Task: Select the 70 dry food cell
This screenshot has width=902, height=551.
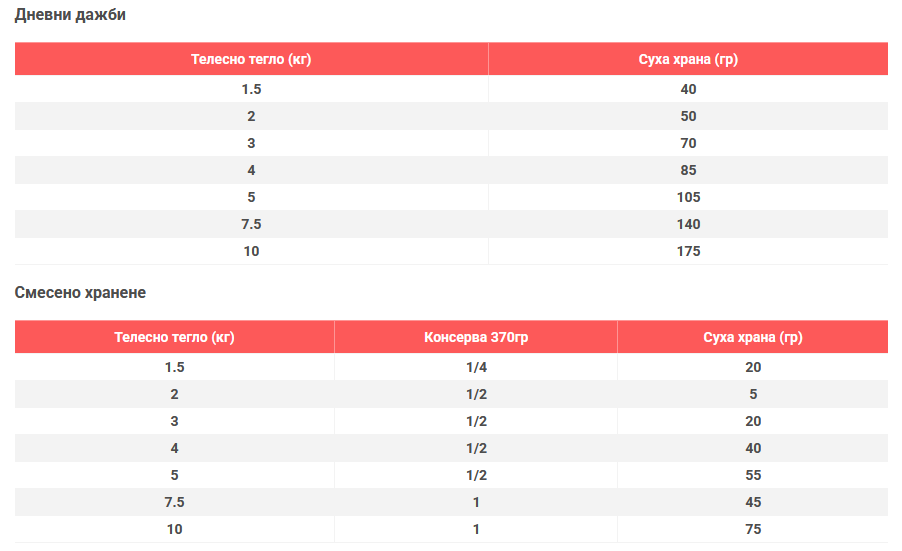Action: [x=688, y=143]
